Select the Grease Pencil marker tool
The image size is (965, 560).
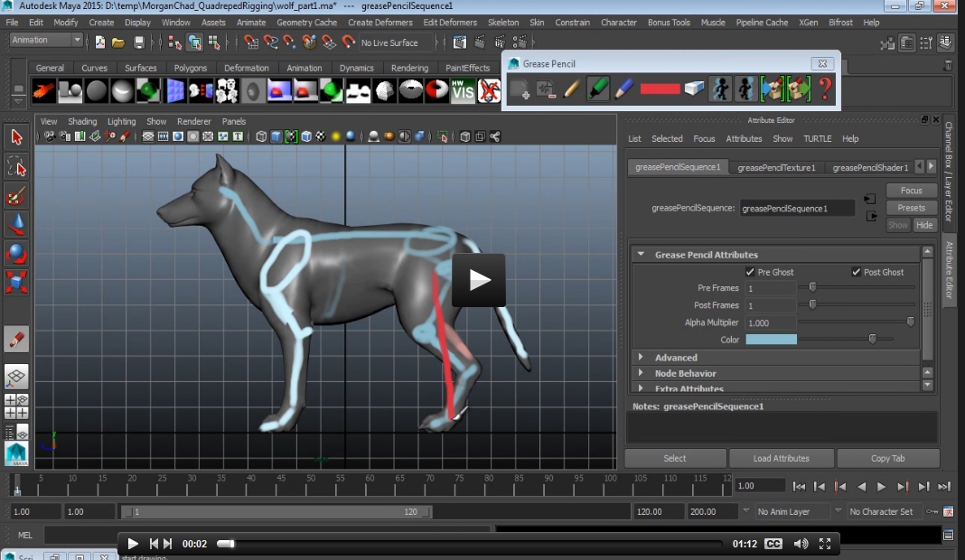tap(597, 89)
